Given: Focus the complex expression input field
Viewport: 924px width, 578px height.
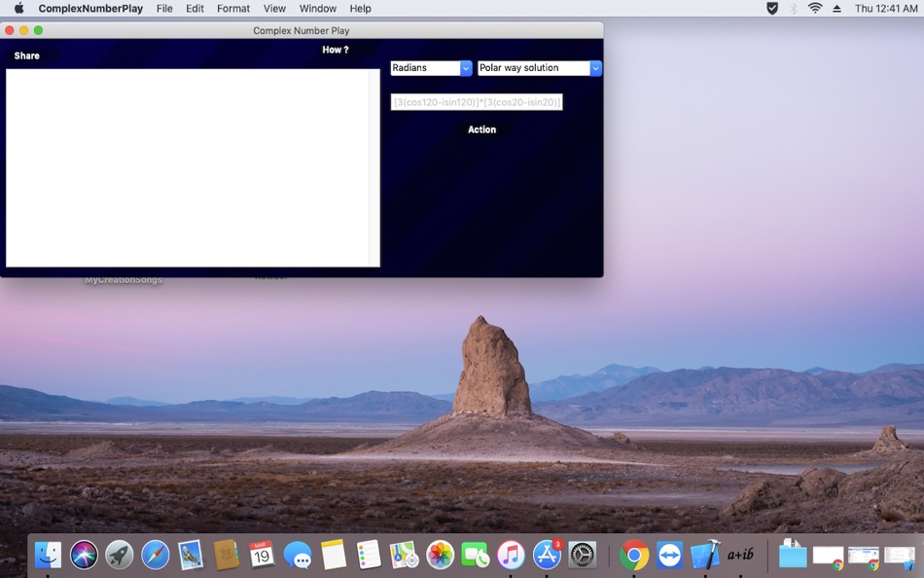Looking at the screenshot, I should 477,102.
